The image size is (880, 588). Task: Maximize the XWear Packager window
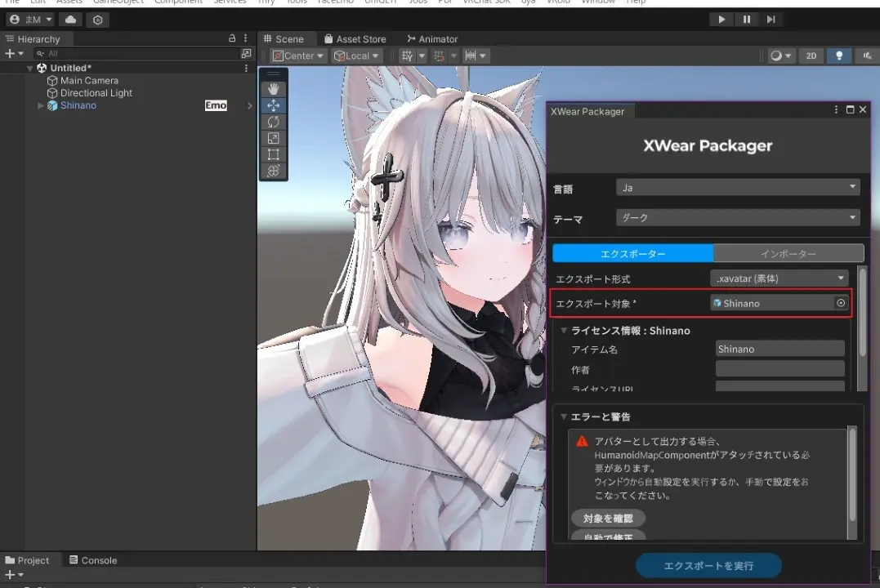pos(851,109)
